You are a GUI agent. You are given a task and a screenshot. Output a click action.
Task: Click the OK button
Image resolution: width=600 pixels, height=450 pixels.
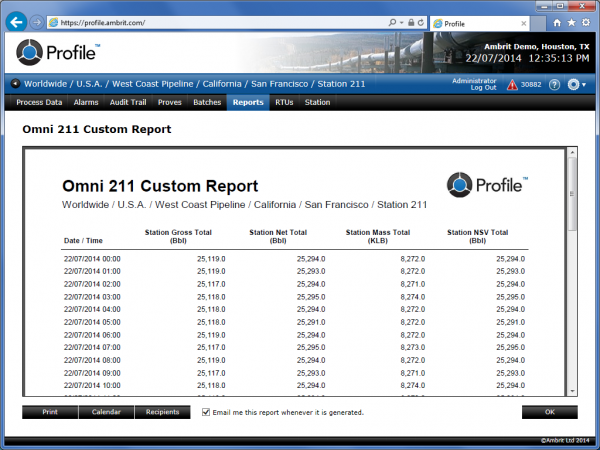pyautogui.click(x=549, y=412)
